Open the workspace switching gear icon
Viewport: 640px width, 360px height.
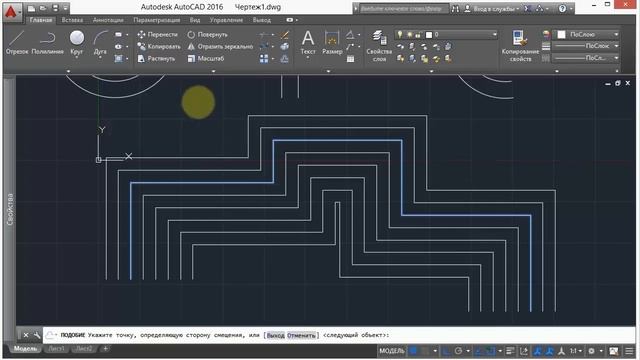(x=591, y=351)
